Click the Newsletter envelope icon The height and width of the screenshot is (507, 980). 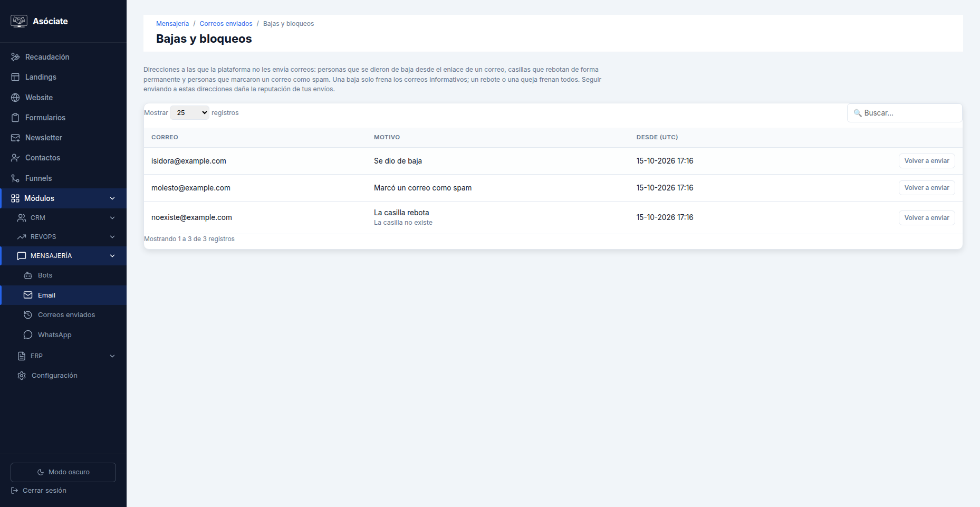point(15,138)
